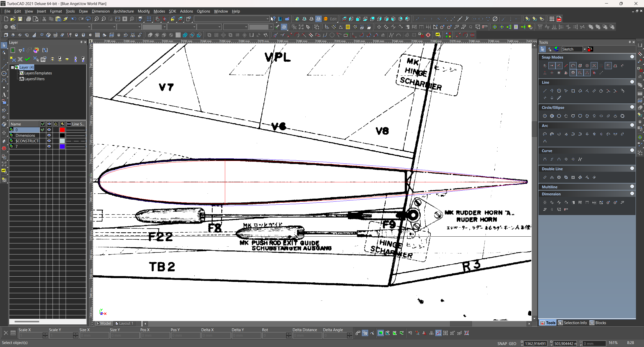644x347 pixels.
Task: Collapse the Snap Modes palette section
Action: pyautogui.click(x=632, y=57)
